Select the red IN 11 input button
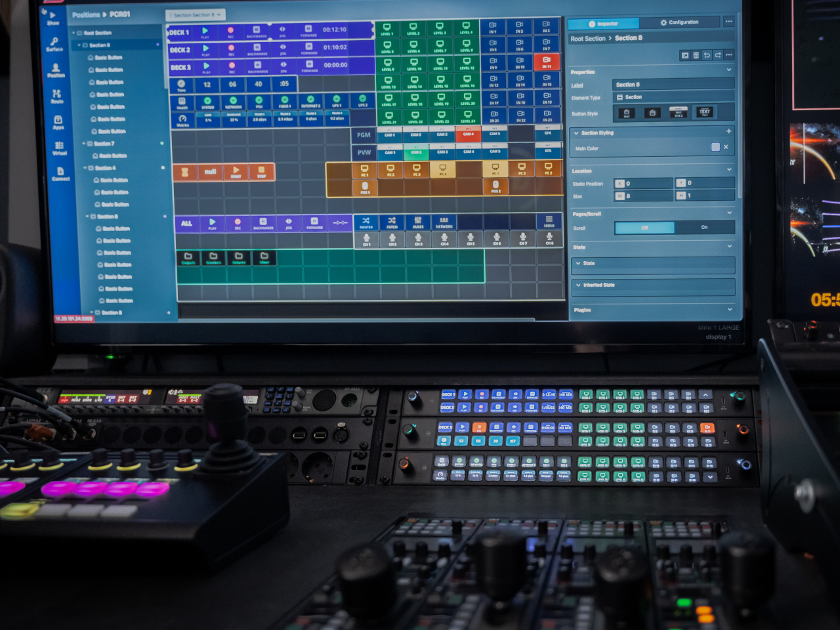 pos(546,62)
